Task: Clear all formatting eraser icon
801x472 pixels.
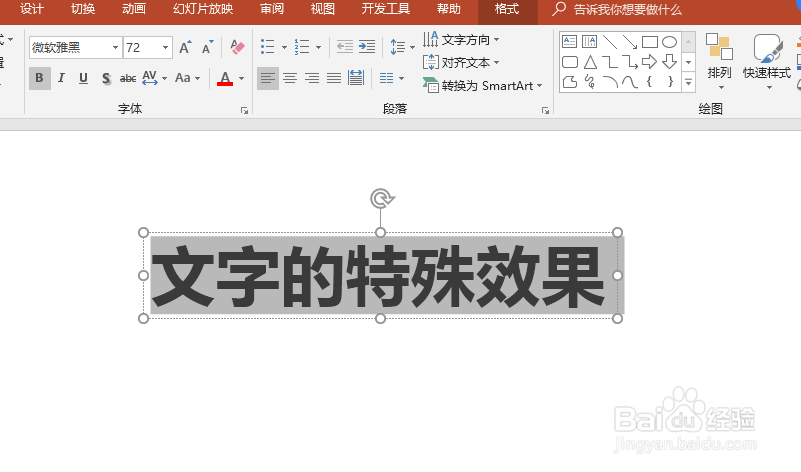Action: [x=237, y=48]
